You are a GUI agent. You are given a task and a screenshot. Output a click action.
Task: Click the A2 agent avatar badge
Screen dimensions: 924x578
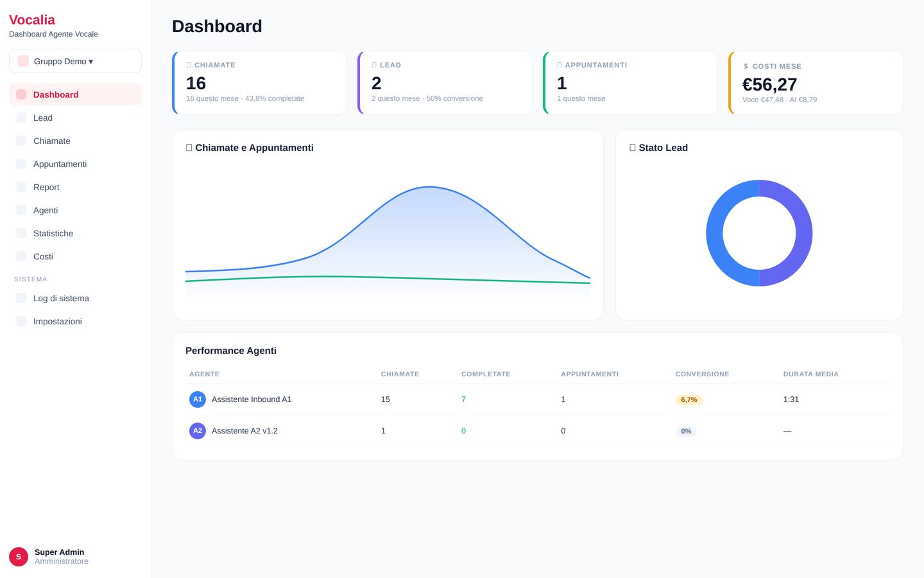pos(198,431)
